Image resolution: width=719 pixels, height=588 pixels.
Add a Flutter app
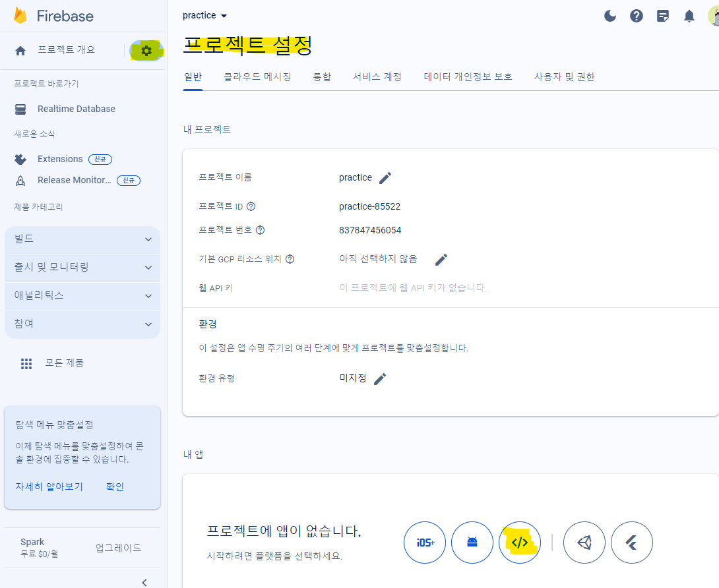coord(632,542)
